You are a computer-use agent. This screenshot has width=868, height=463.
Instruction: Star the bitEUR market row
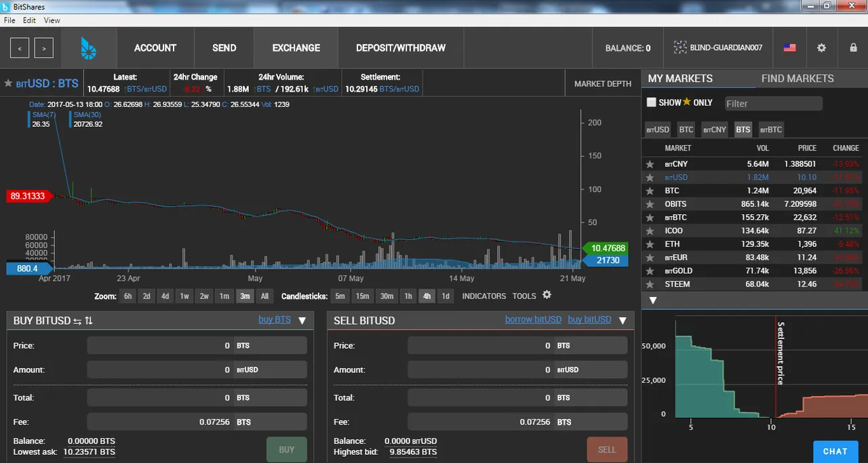tap(650, 258)
